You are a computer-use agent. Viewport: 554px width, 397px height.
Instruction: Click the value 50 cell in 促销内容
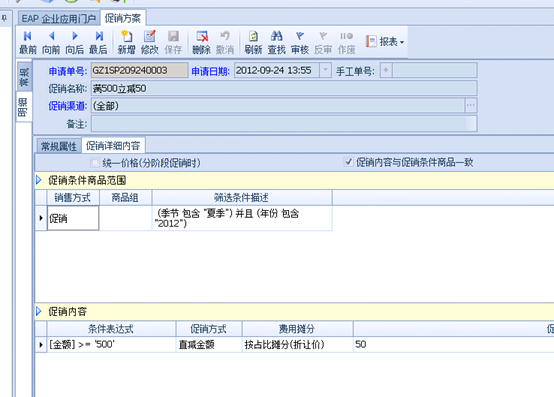[453, 344]
